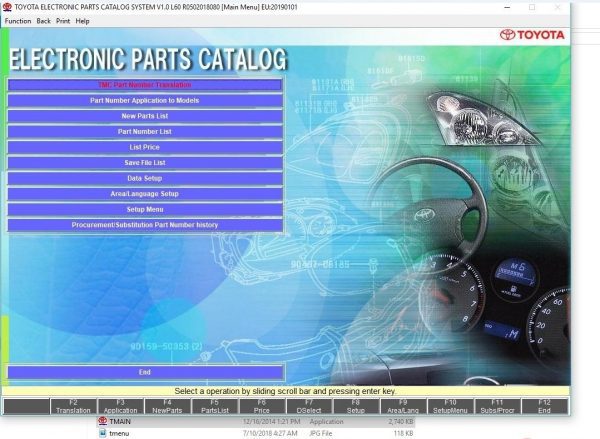
Task: Click the F4 NewParts function key
Action: 168,406
